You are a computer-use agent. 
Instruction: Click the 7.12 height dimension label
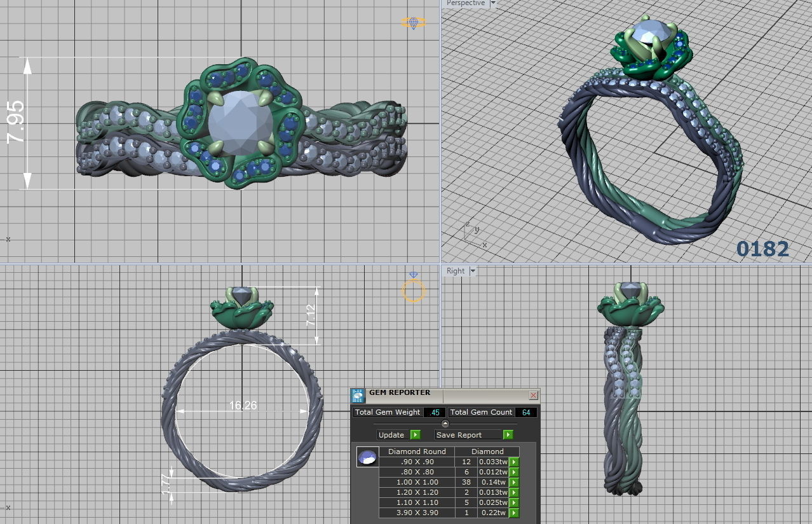coord(311,316)
